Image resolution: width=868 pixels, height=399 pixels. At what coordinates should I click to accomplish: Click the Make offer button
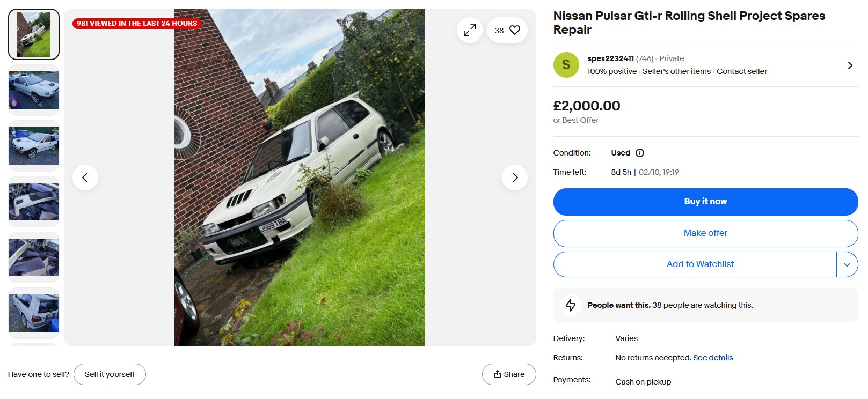705,233
